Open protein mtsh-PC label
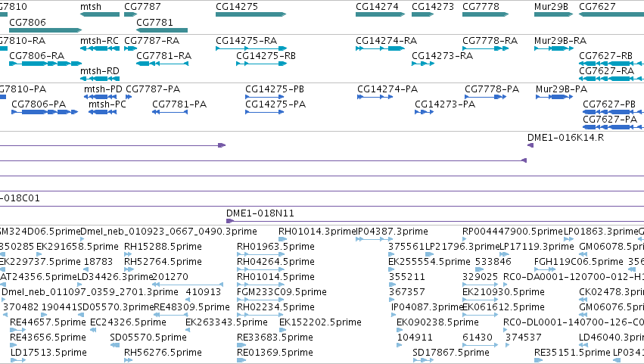The width and height of the screenshot is (644, 364). [107, 104]
